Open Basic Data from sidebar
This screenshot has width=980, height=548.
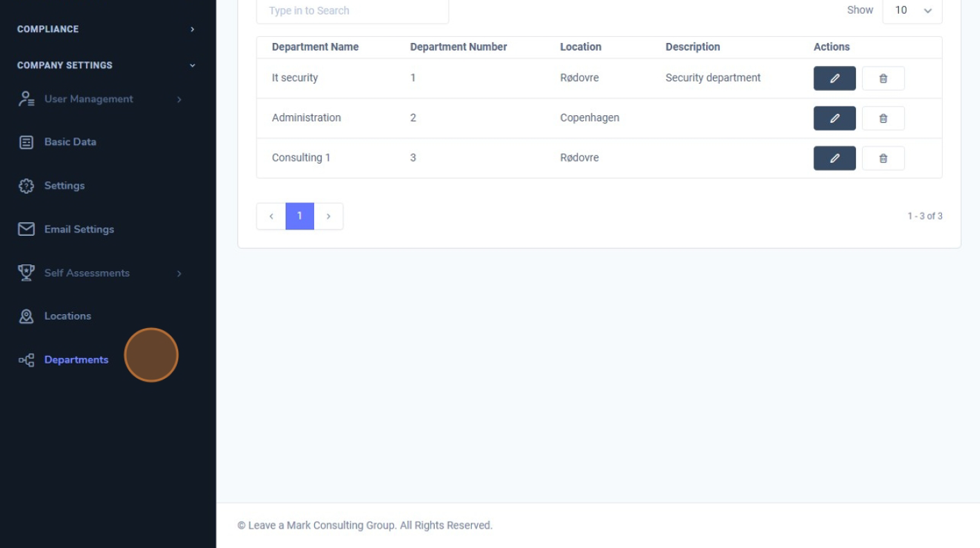point(70,142)
